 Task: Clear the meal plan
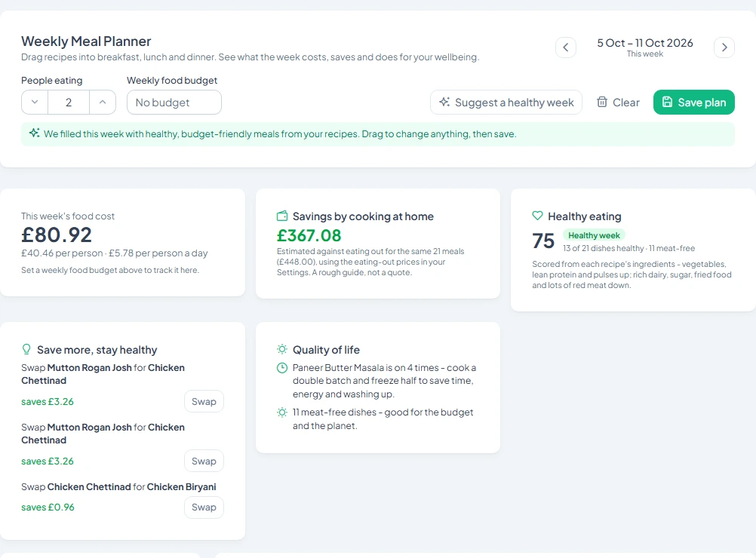click(618, 102)
